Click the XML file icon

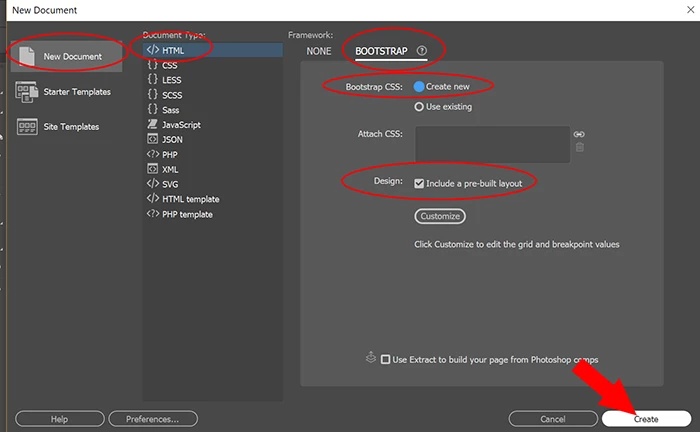(153, 169)
